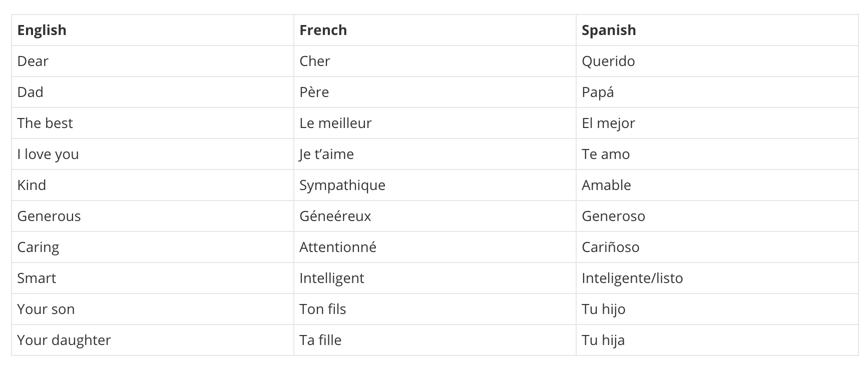This screenshot has width=868, height=369.
Task: Select the Géneéreux cell
Action: tap(435, 216)
